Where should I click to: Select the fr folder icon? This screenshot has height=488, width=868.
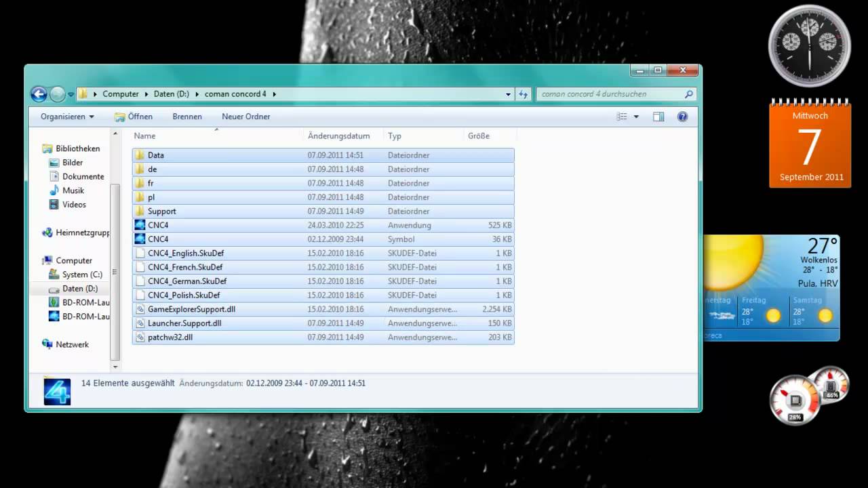[140, 183]
